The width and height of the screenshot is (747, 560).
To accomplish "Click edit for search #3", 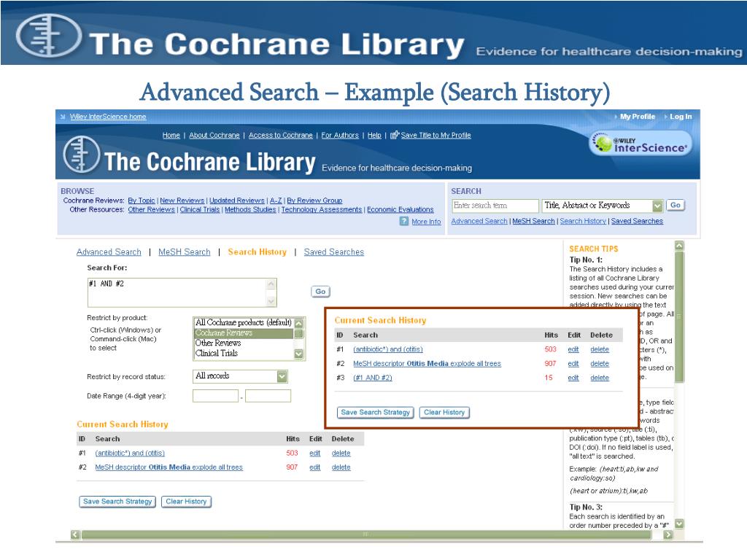I will 573,378.
